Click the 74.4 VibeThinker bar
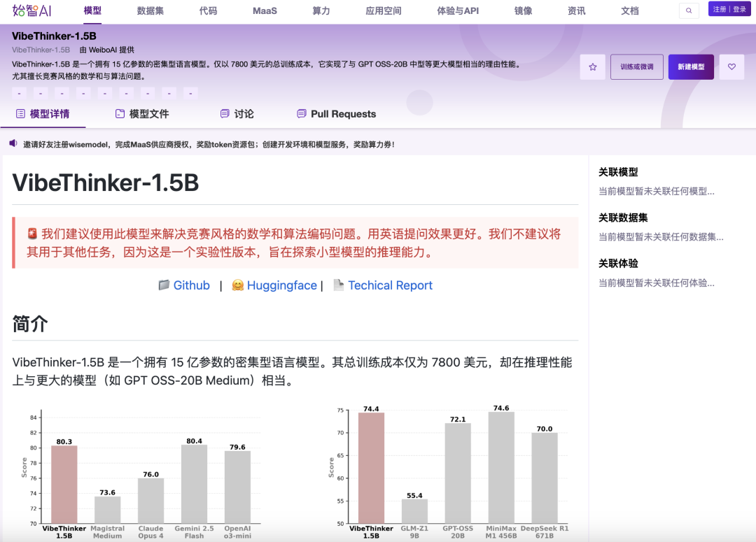This screenshot has height=542, width=756. pos(371,468)
